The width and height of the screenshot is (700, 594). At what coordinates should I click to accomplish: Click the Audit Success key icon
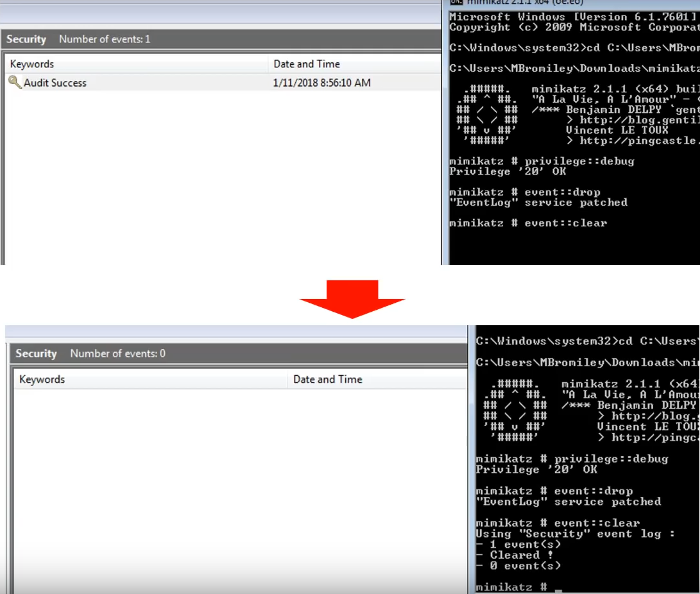point(15,82)
